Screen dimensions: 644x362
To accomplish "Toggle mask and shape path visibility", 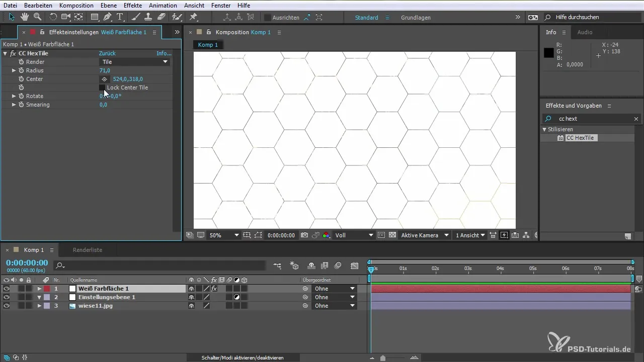I will [258, 235].
